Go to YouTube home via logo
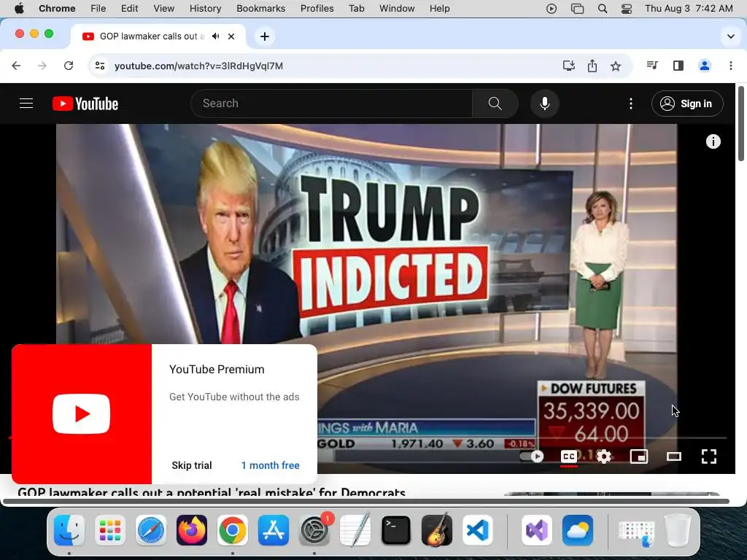This screenshot has width=747, height=560. pos(85,104)
